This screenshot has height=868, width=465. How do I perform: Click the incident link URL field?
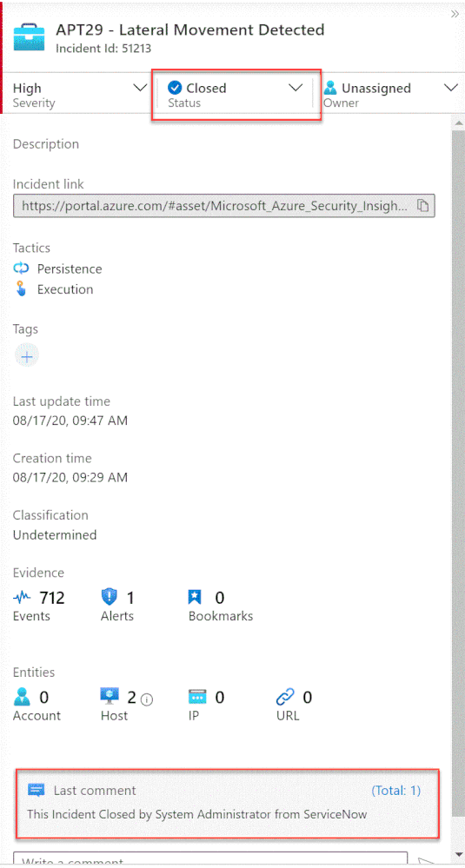point(223,206)
